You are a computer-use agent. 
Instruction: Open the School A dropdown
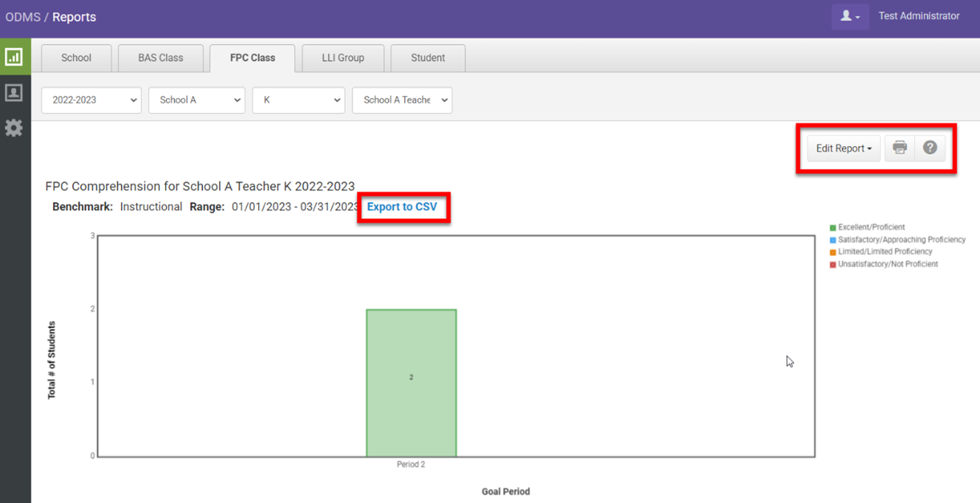pos(197,100)
